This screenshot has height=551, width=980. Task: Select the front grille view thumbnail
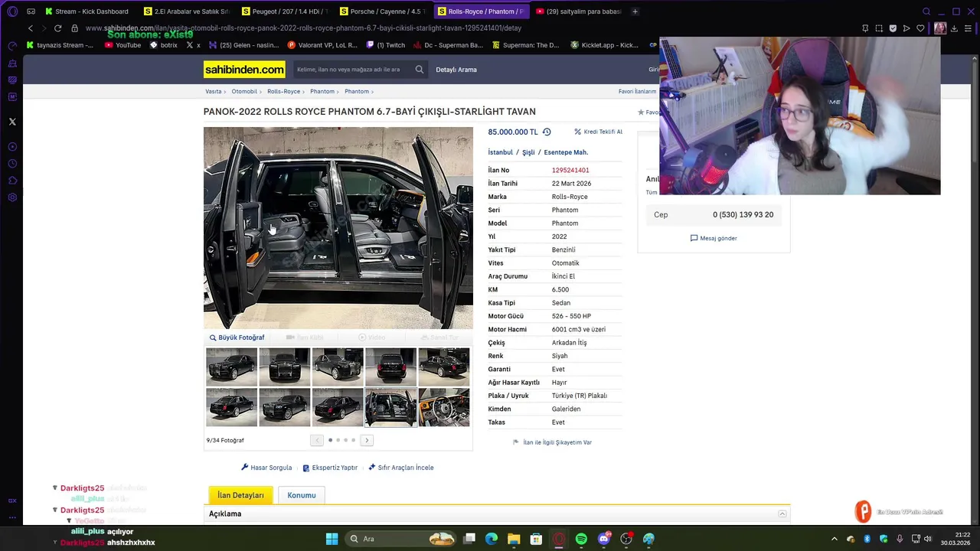[x=285, y=367]
